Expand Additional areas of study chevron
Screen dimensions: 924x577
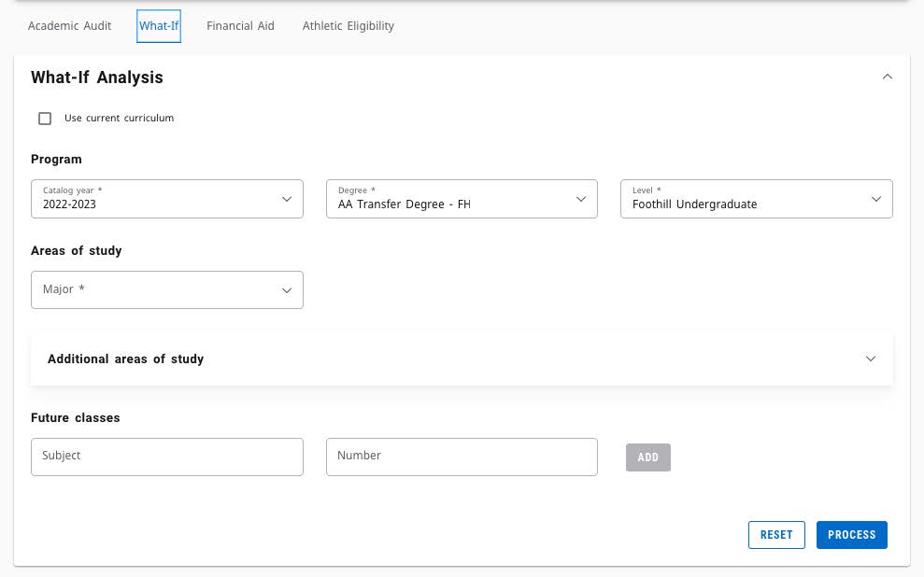click(x=871, y=359)
